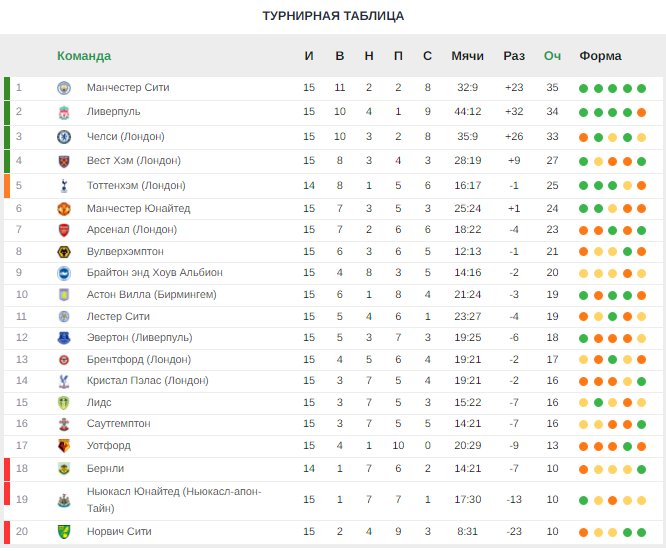Click Manchester City's last green form dot

click(x=641, y=88)
